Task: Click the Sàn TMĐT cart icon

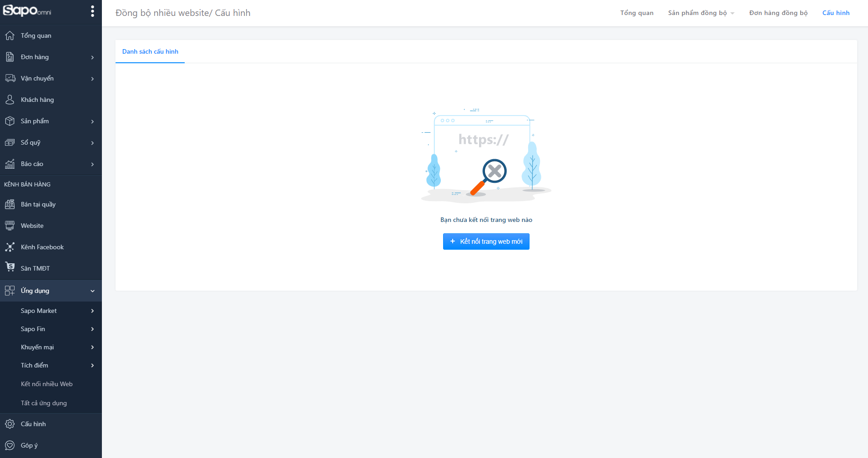Action: (10, 267)
